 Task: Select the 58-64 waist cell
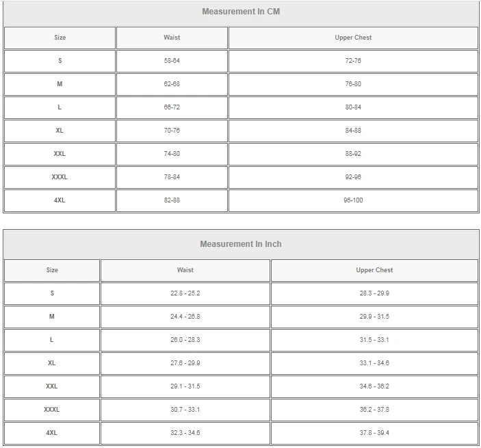(172, 61)
